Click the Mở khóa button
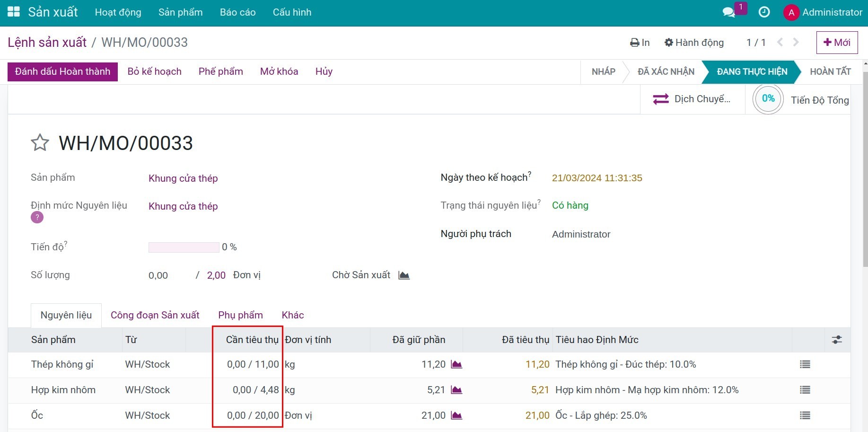868x432 pixels. (x=279, y=71)
